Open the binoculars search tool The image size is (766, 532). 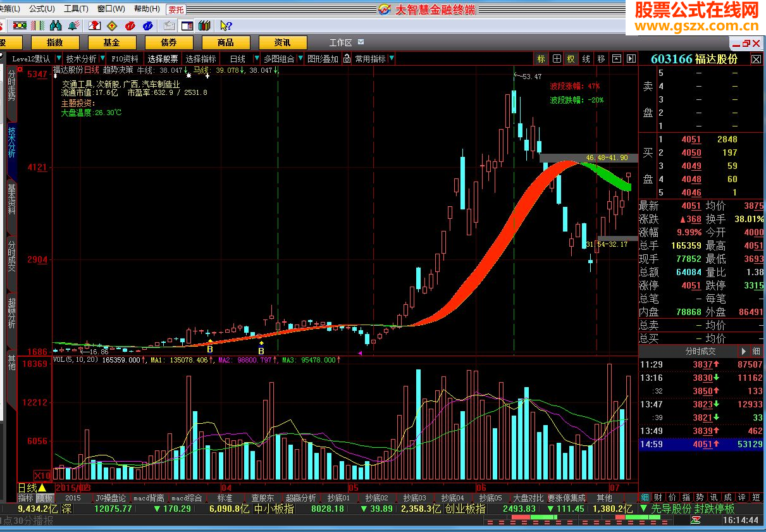click(x=56, y=26)
